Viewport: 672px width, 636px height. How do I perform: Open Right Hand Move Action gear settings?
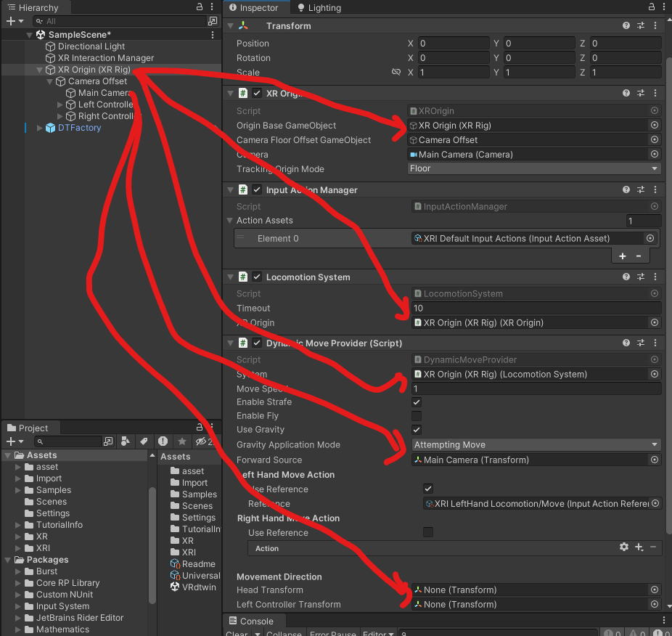pos(624,547)
